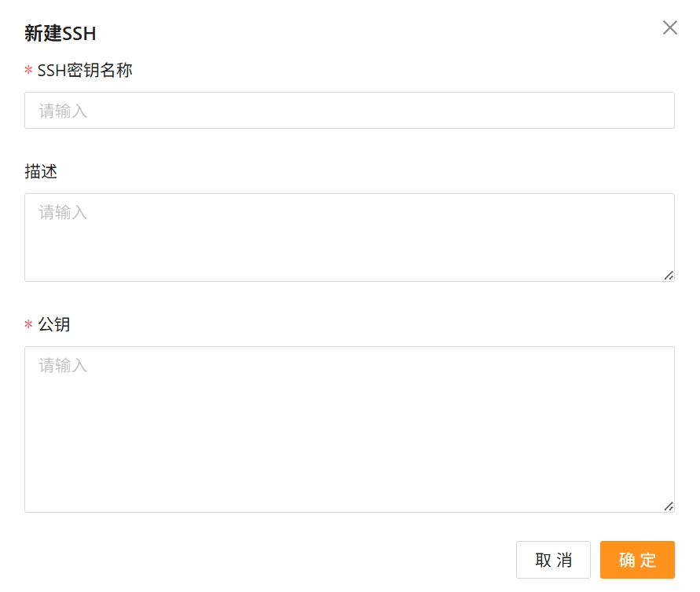Click resize grip of the 公钥 textarea

point(669,506)
